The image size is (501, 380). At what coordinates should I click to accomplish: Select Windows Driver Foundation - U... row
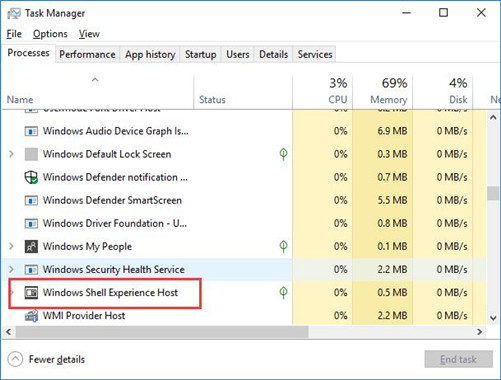pos(243,223)
